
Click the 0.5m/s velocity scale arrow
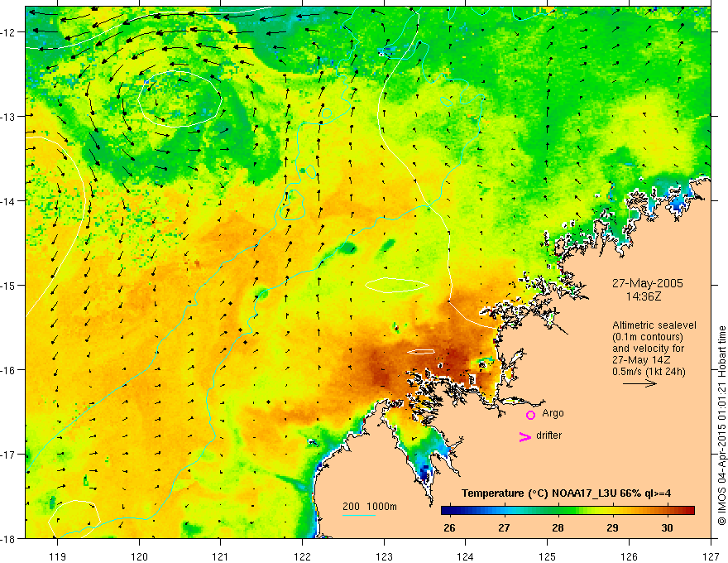639,383
